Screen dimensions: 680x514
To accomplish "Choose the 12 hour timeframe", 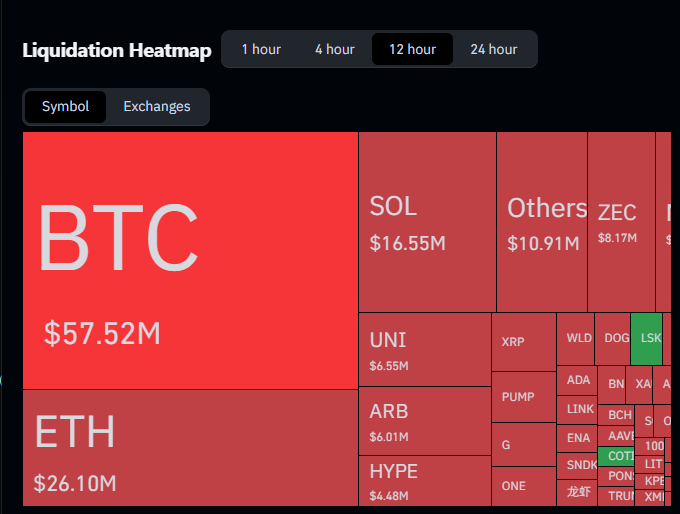I will click(x=412, y=49).
